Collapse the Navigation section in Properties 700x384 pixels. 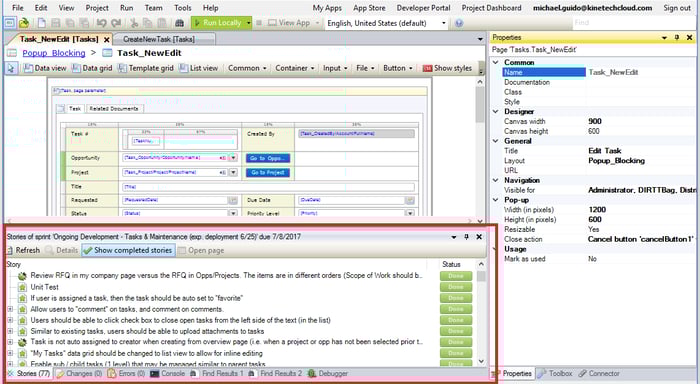coord(496,180)
